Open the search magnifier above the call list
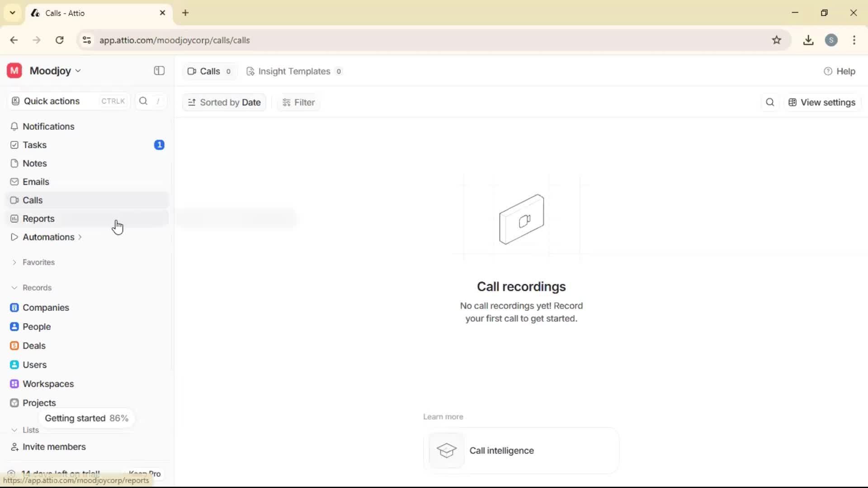 (770, 102)
